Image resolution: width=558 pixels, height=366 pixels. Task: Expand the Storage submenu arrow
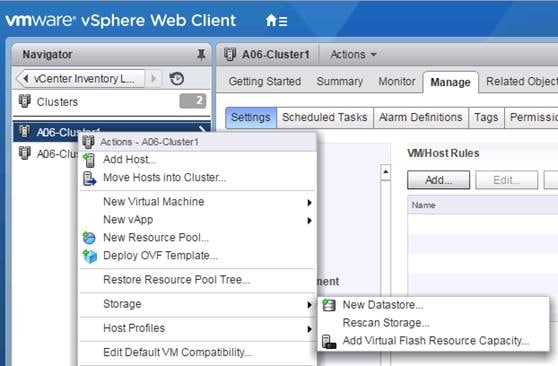[x=309, y=305]
